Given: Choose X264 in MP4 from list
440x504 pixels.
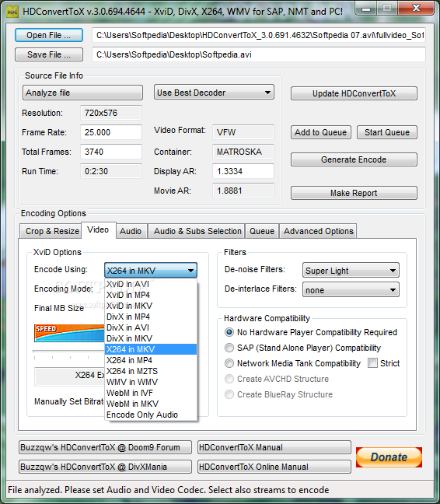Looking at the screenshot, I should [151, 360].
